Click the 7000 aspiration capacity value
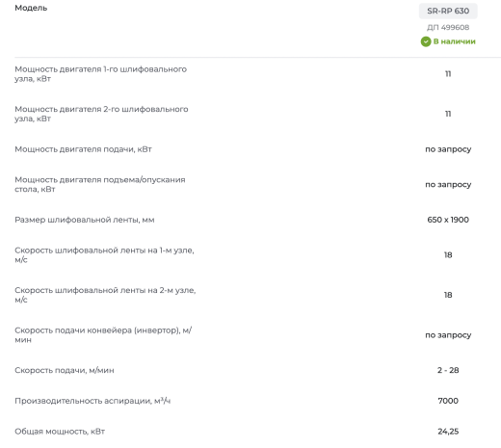Screen dimensions: 501x448 (448, 401)
